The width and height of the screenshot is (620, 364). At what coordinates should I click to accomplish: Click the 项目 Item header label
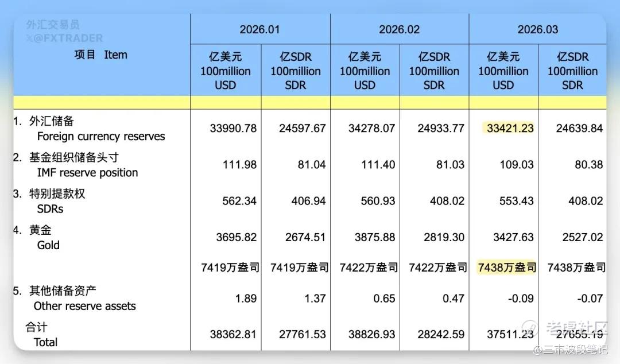[x=101, y=55]
